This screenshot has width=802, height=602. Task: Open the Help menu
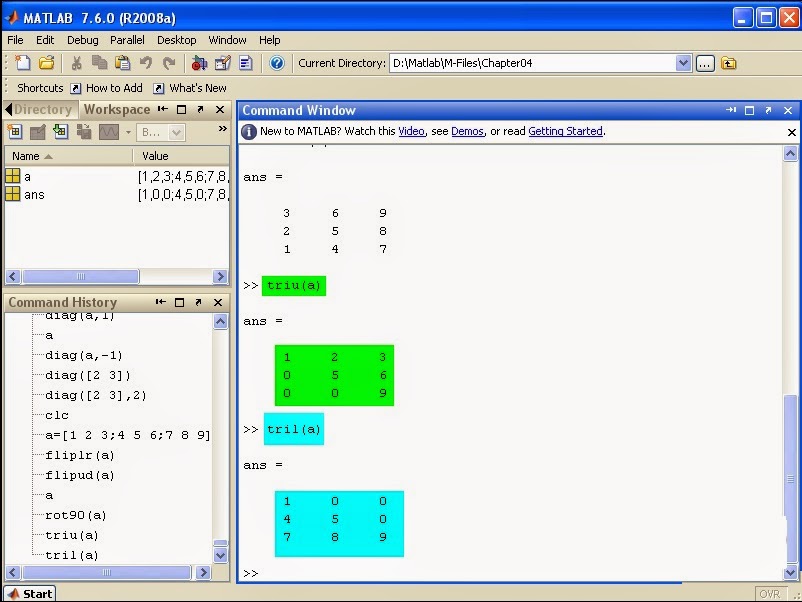[x=269, y=40]
